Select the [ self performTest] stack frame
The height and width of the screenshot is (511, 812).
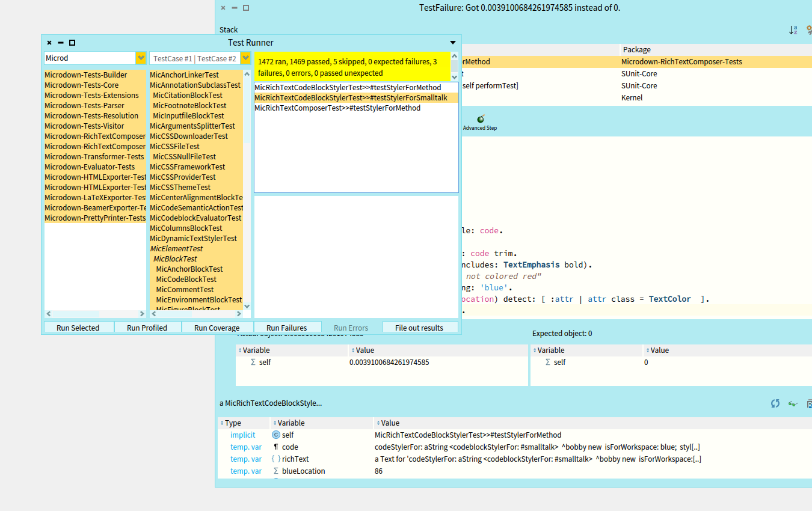coord(637,85)
